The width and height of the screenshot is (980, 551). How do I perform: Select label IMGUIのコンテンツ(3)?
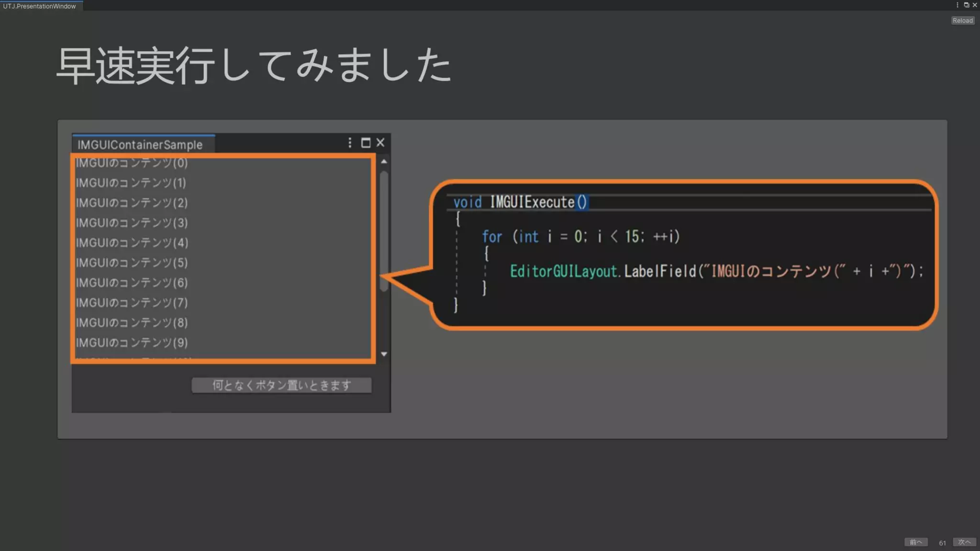(132, 223)
